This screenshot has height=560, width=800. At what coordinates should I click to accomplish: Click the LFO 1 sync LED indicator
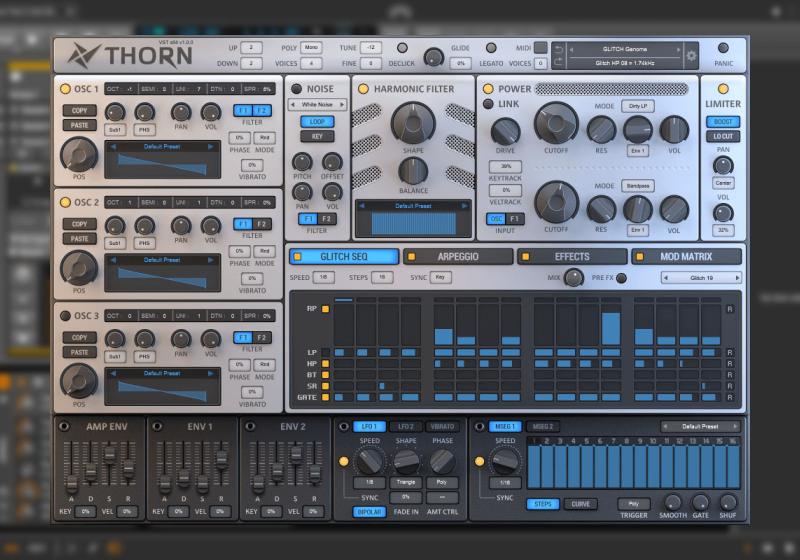[x=343, y=461]
